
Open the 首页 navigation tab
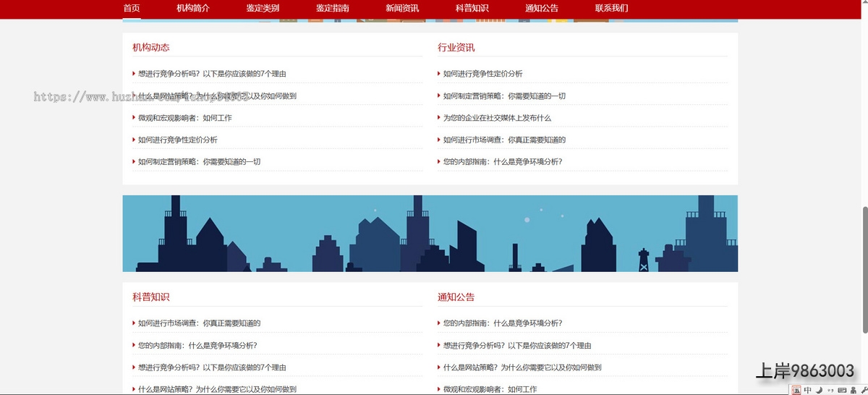[132, 9]
